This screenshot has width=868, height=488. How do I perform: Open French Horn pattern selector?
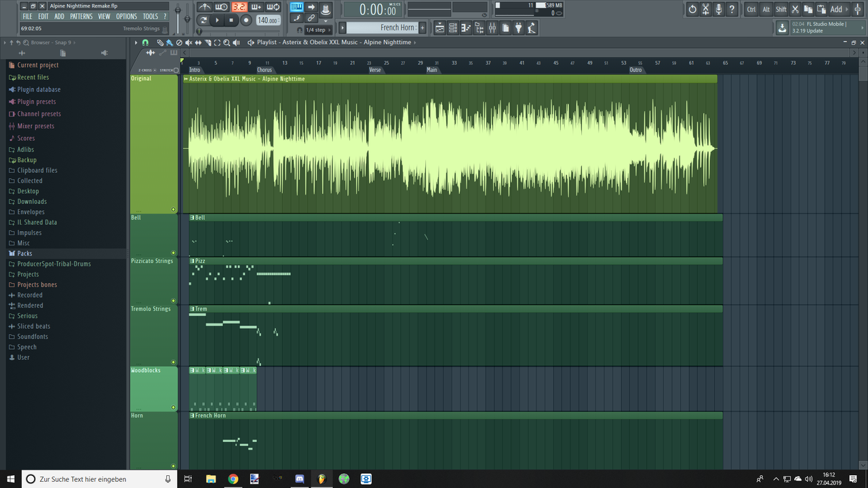(x=382, y=28)
